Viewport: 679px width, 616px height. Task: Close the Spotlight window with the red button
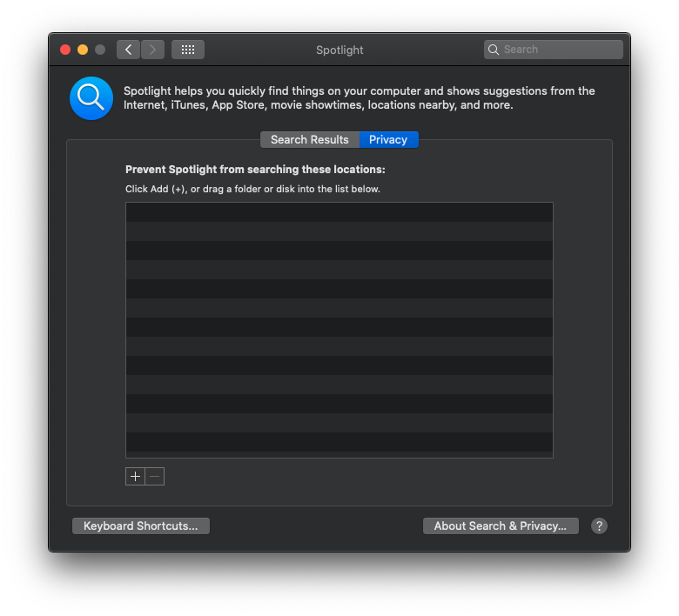tap(65, 50)
